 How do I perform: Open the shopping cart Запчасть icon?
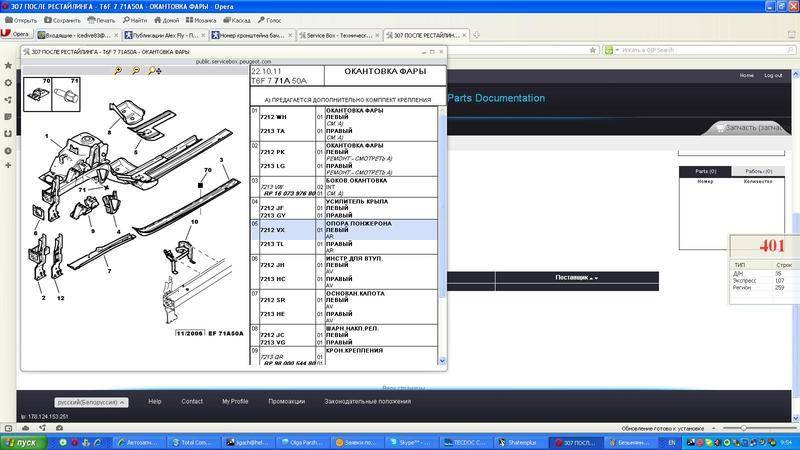pos(718,128)
